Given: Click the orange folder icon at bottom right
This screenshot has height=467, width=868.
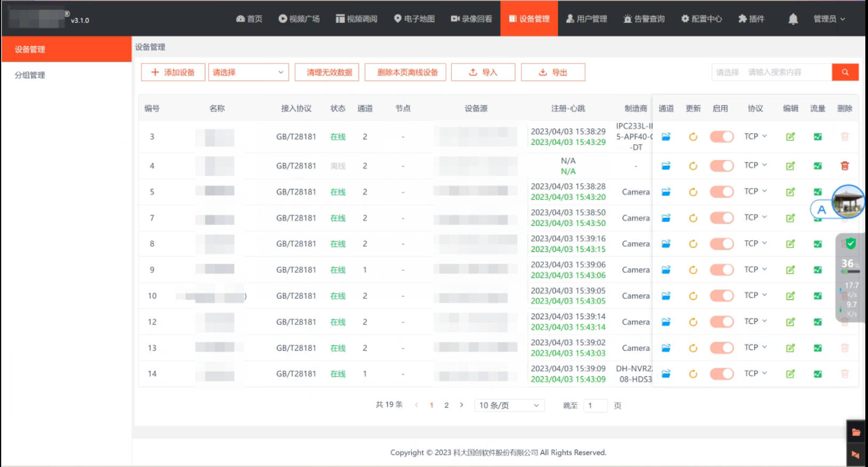Looking at the screenshot, I should (856, 432).
